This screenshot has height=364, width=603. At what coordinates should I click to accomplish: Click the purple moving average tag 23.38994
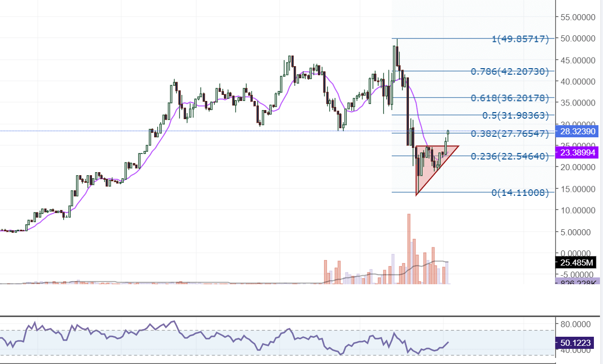coord(577,152)
